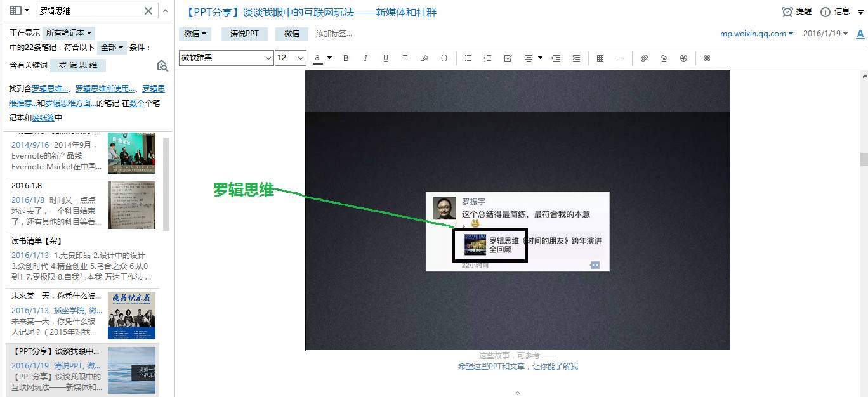Viewport: 868px width, 397px height.
Task: Insert a bulleted list
Action: (x=468, y=58)
